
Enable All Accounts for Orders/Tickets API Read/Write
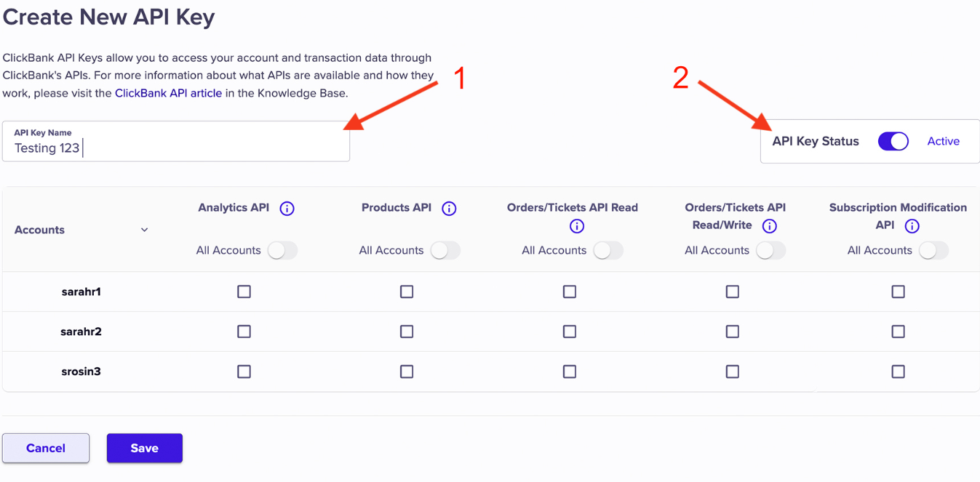[770, 250]
